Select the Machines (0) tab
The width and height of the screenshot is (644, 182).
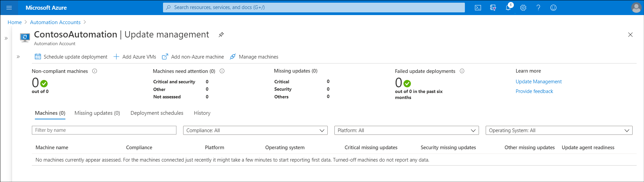tap(50, 113)
